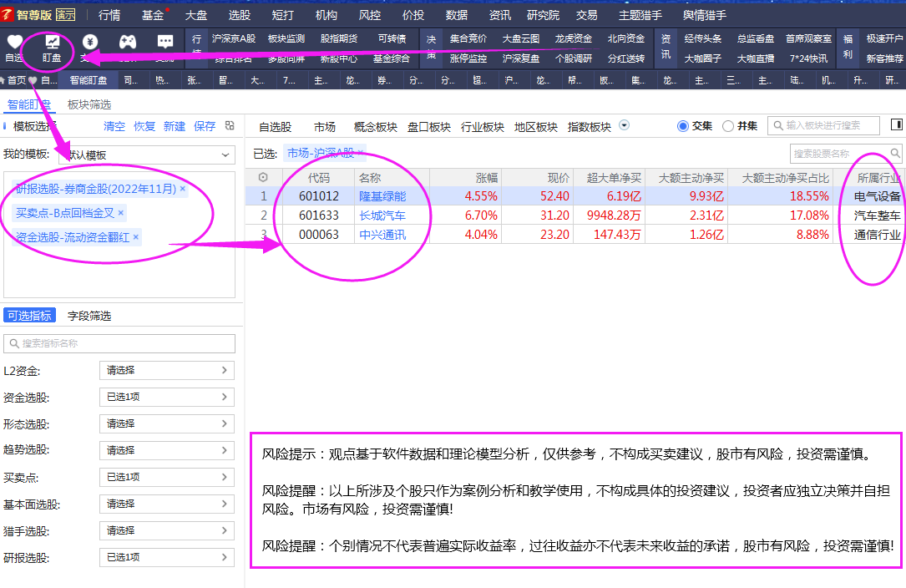Click the 清空 template button
The width and height of the screenshot is (906, 588).
tap(114, 126)
